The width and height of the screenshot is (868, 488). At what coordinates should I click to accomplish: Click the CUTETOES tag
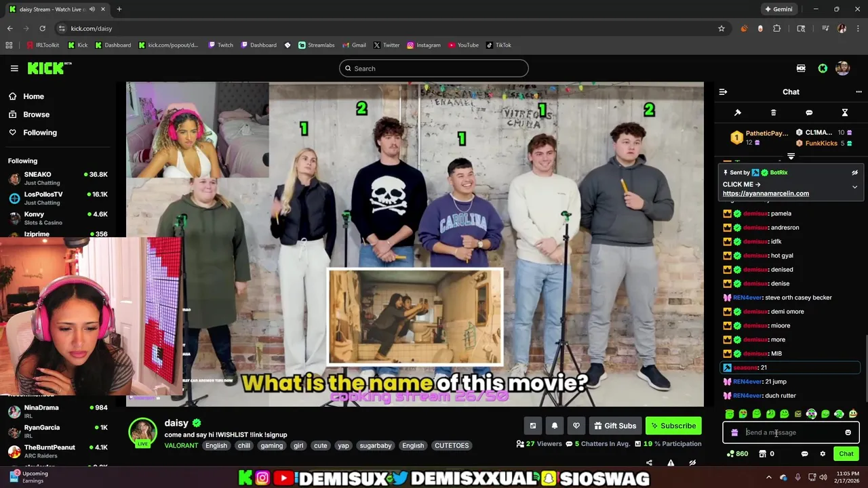[452, 445]
